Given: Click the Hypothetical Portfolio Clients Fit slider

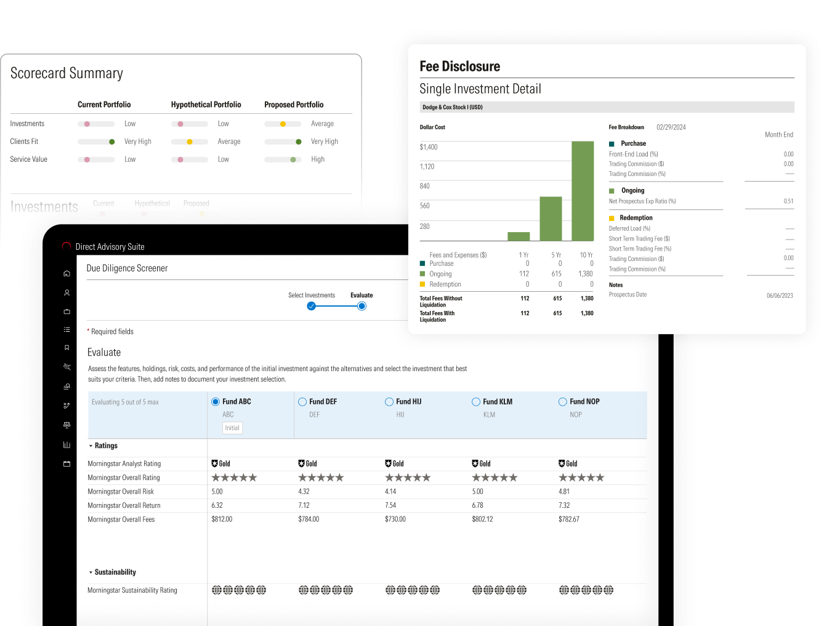Looking at the screenshot, I should tap(190, 142).
